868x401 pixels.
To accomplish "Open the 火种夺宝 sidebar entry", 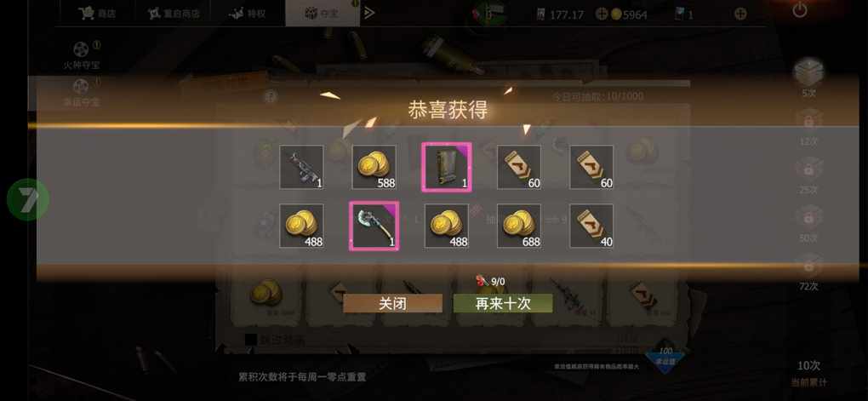I will [x=82, y=56].
